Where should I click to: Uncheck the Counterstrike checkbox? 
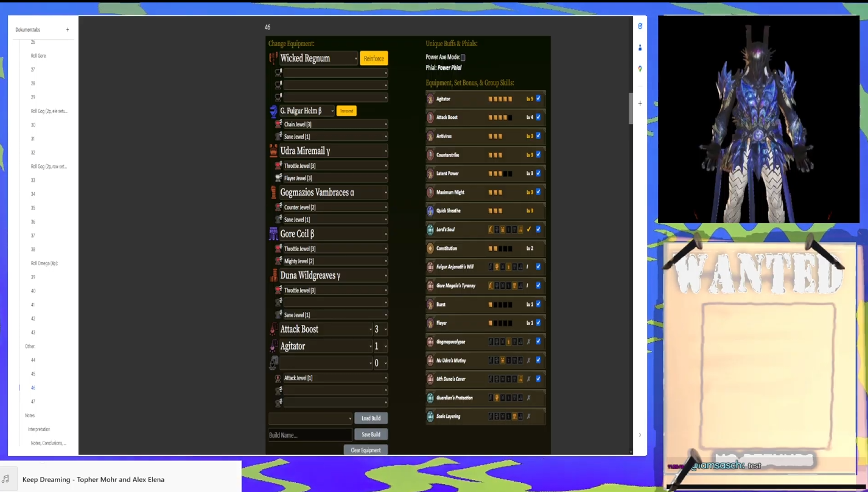pyautogui.click(x=538, y=155)
